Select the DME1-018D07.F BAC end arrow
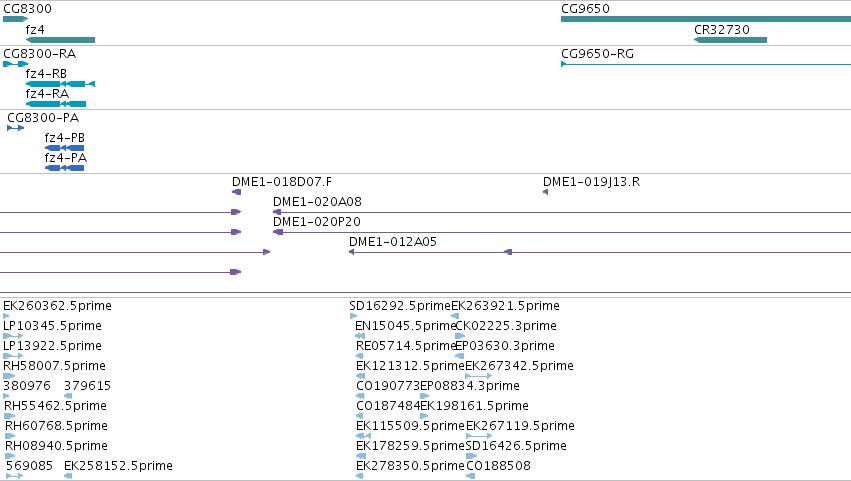This screenshot has width=851, height=481. coord(236,192)
